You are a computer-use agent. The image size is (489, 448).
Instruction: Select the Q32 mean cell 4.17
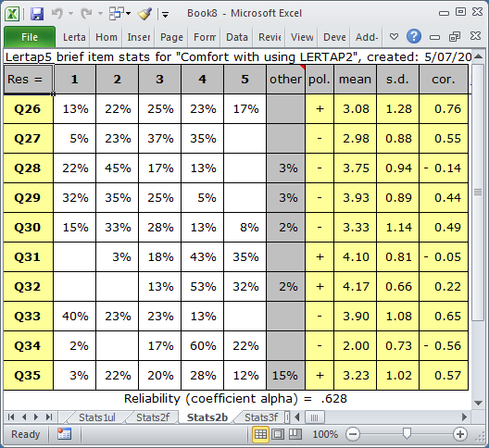(x=356, y=287)
